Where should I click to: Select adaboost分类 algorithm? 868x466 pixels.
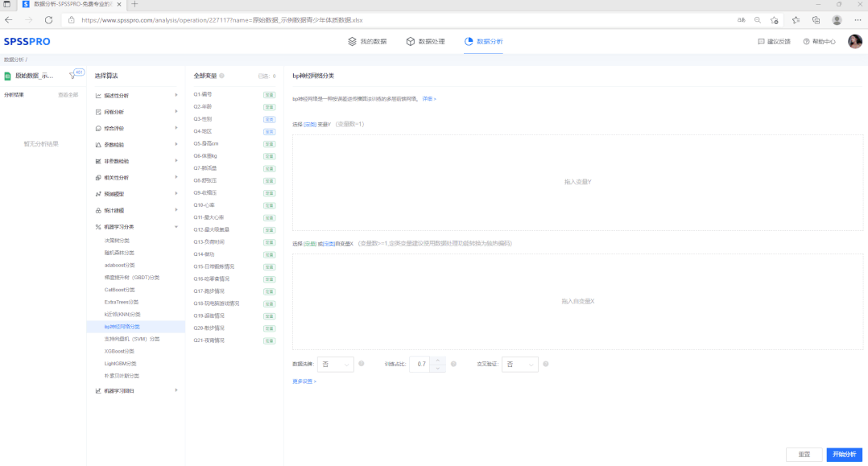coord(119,265)
